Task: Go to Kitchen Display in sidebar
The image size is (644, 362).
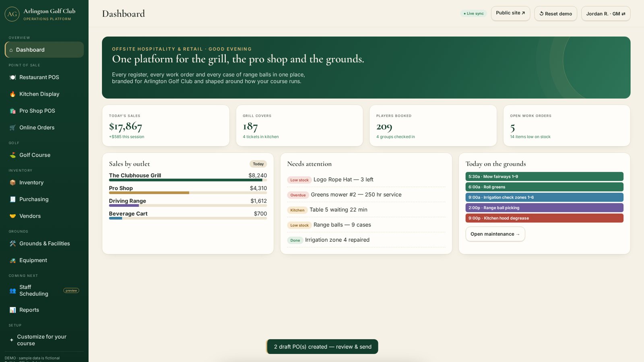Action: (x=44, y=94)
